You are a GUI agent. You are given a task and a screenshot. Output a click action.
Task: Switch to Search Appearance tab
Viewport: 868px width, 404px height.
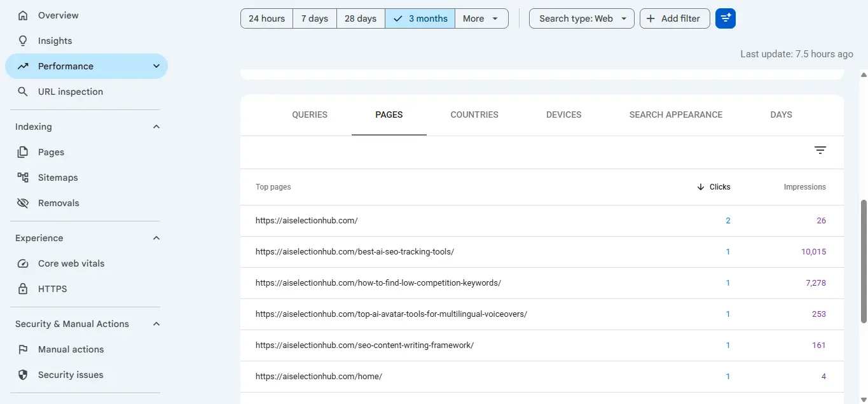click(676, 115)
